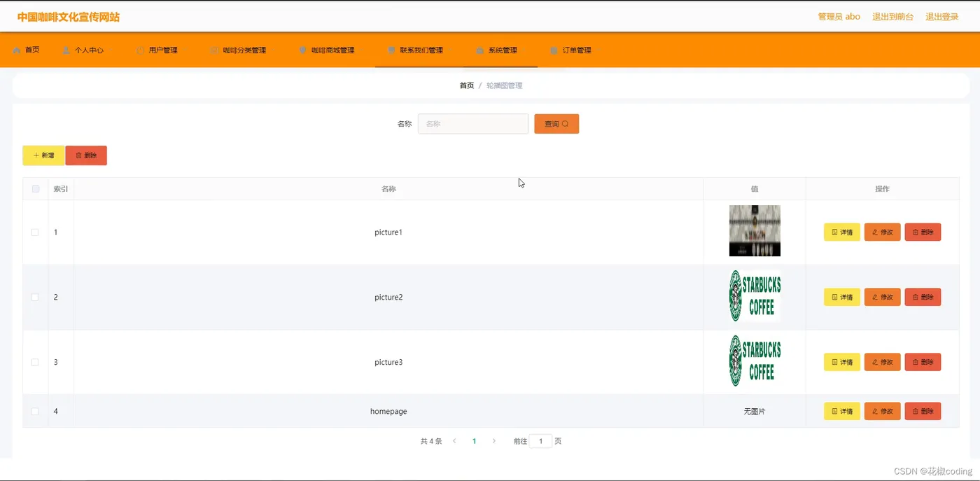
Task: Click 退出到前台 link
Action: 892,17
